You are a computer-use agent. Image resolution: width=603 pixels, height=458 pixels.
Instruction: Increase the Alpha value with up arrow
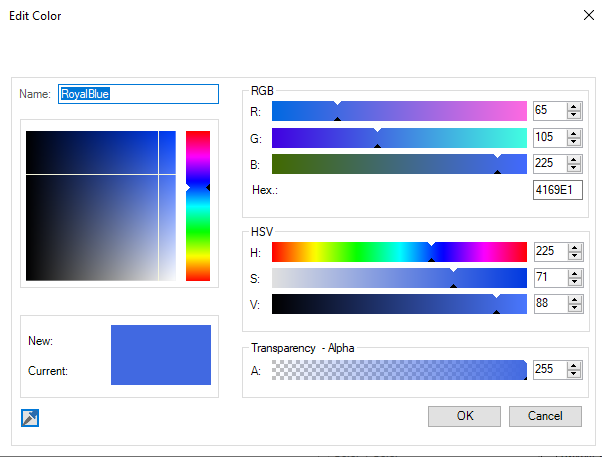point(573,366)
